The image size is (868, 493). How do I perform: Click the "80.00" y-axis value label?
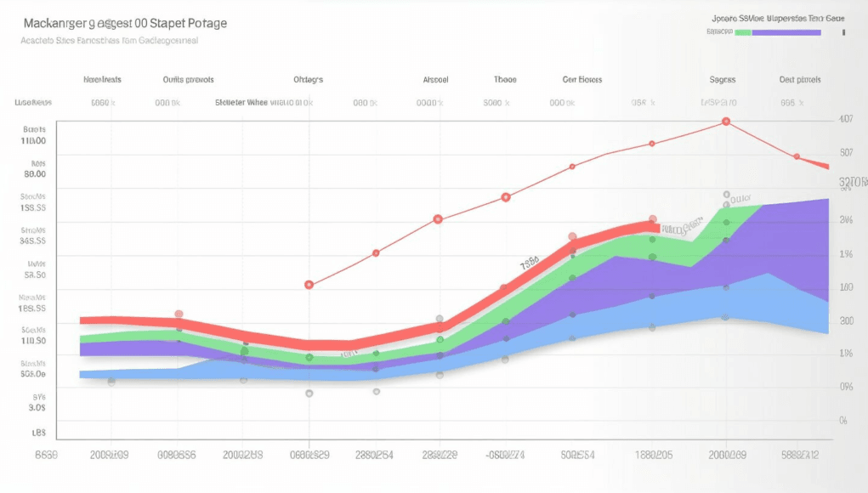(35, 173)
